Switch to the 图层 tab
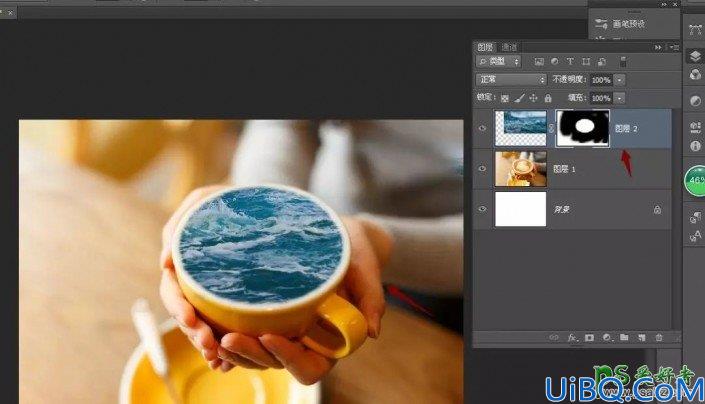Image resolution: width=705 pixels, height=404 pixels. [485, 47]
